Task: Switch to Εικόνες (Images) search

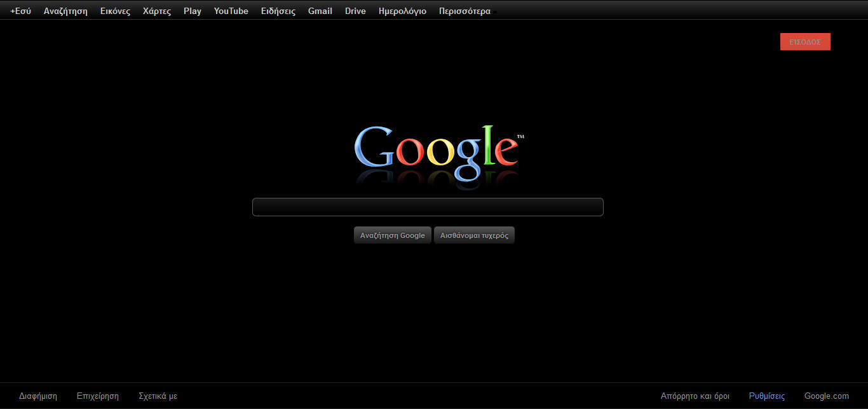Action: pyautogui.click(x=115, y=10)
